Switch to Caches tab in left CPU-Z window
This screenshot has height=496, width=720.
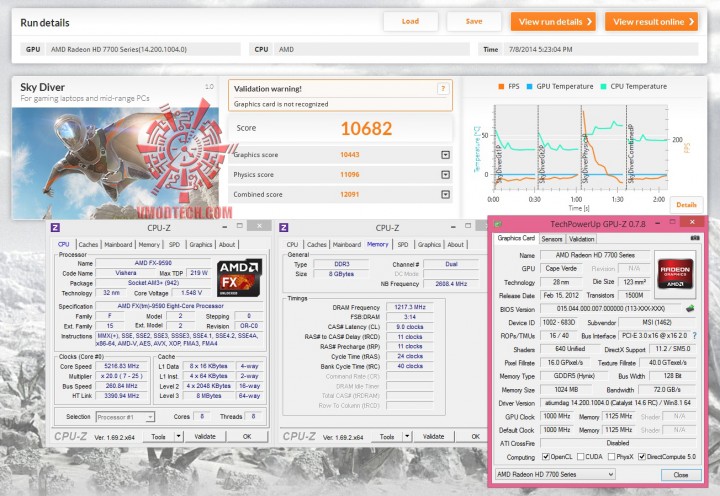point(88,244)
